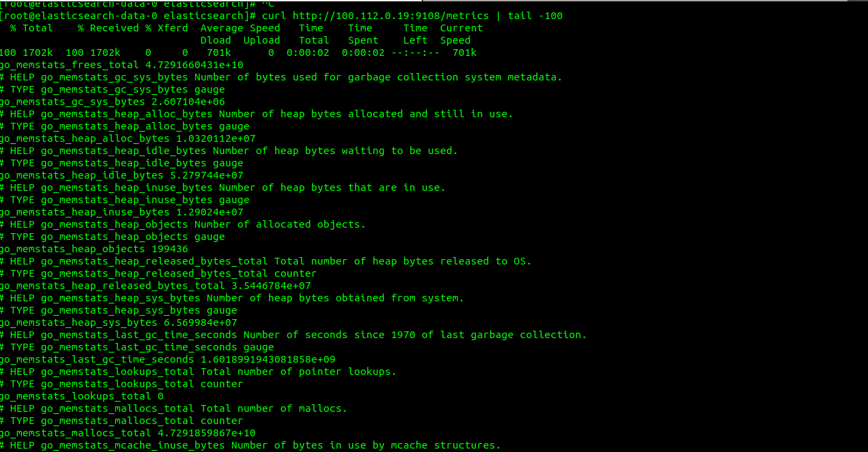The height and width of the screenshot is (452, 868).
Task: Click the 'go_memstats_lookups_total 0' line
Action: (x=82, y=396)
